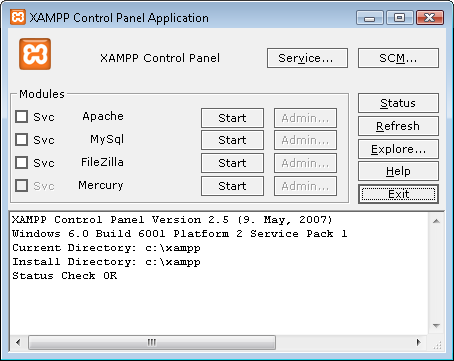Click the 'XAMPP Control Panel Version 2.5' log line
Viewport: 454px width, 361px height.
click(172, 220)
